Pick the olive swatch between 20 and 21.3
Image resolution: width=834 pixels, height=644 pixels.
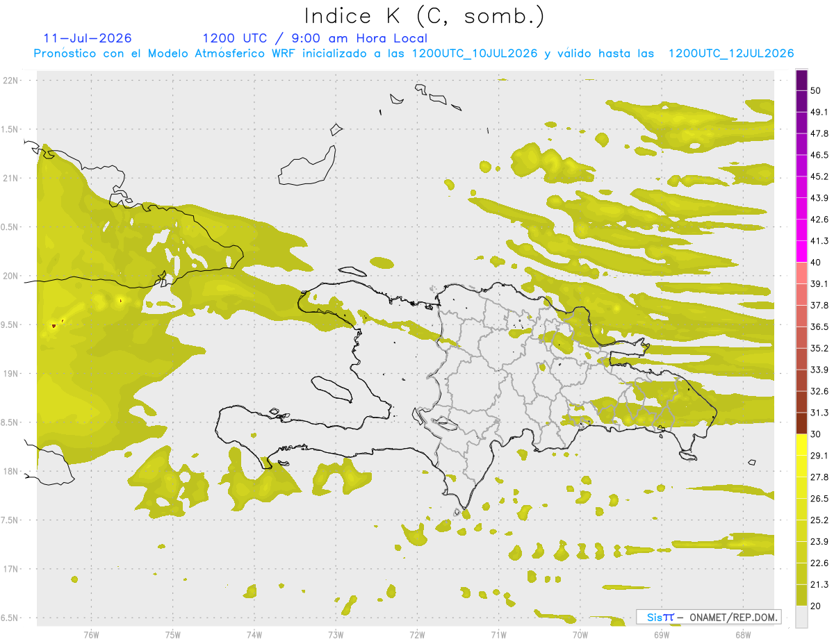click(x=801, y=595)
